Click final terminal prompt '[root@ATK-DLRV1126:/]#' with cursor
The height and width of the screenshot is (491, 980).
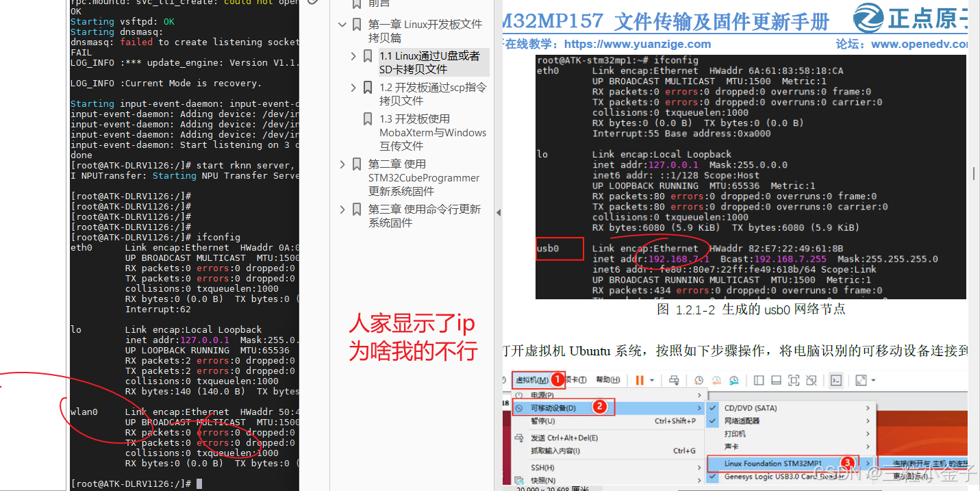136,484
